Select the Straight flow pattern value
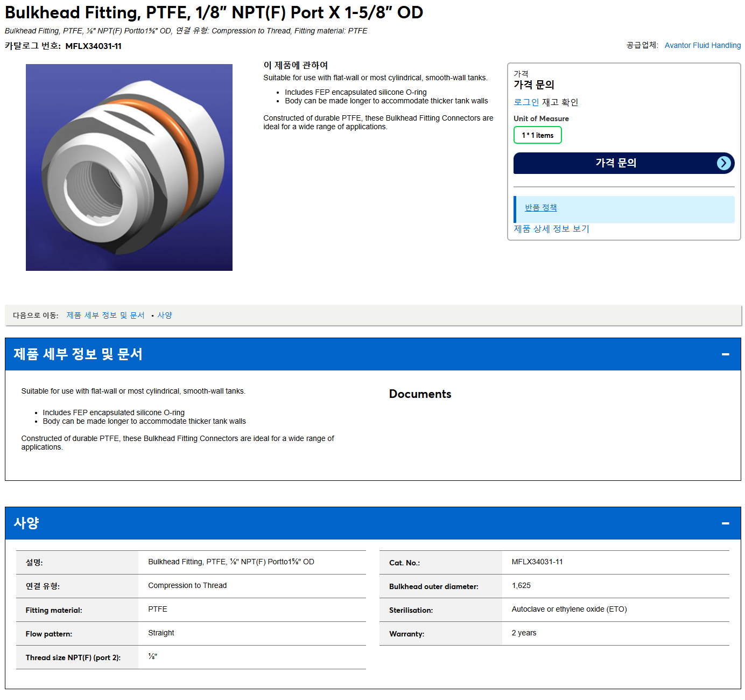Screen dimensions: 745x700 [x=161, y=633]
